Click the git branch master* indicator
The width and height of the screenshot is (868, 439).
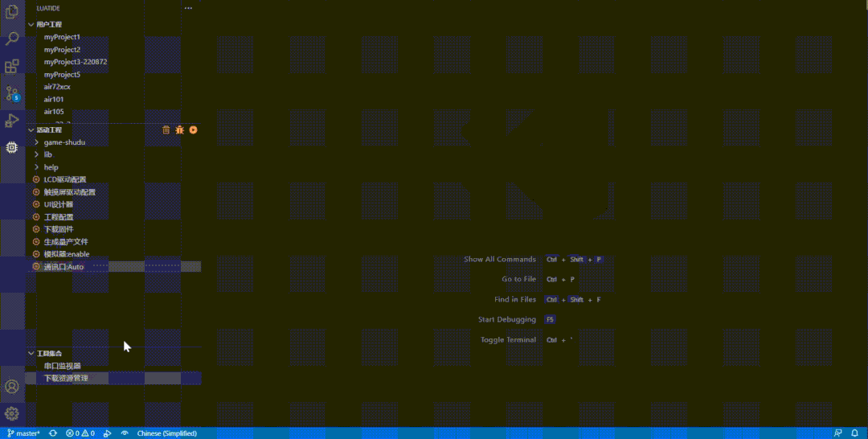24,433
